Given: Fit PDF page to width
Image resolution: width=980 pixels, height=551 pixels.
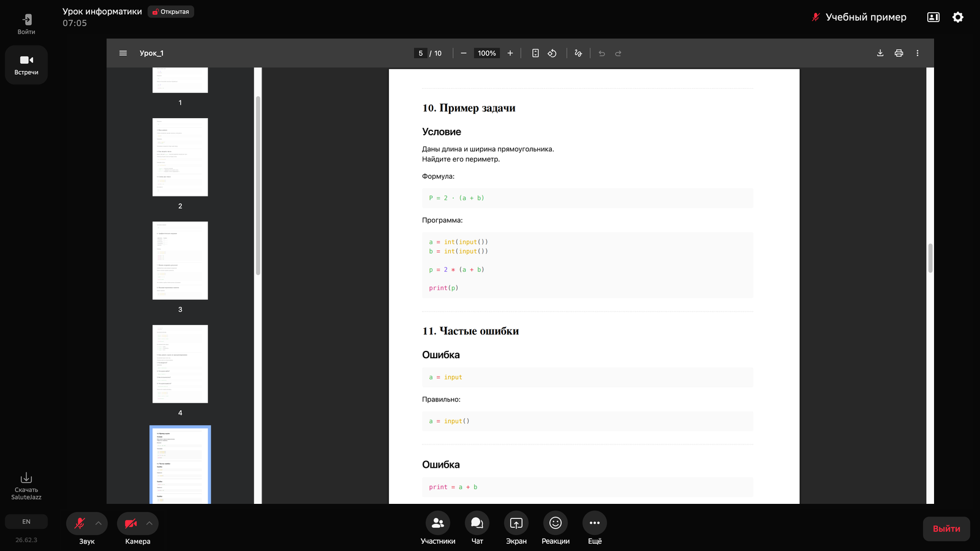Looking at the screenshot, I should pyautogui.click(x=535, y=53).
